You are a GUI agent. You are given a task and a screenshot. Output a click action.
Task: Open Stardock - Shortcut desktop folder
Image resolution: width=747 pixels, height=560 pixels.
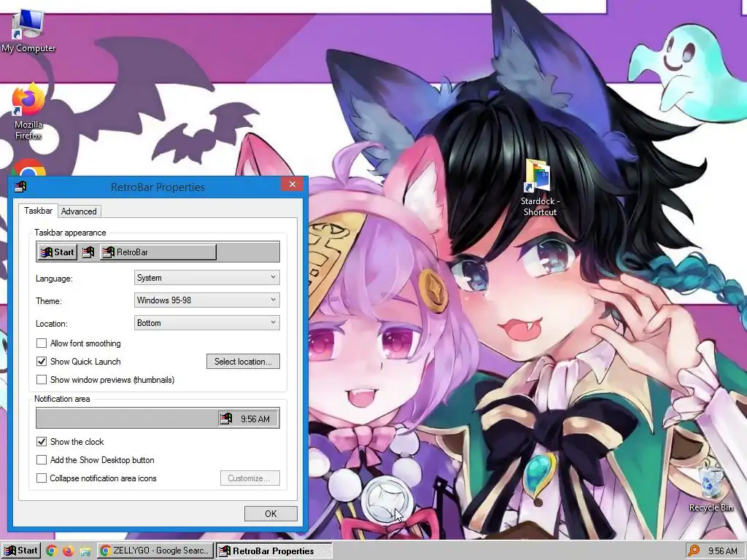tap(540, 188)
